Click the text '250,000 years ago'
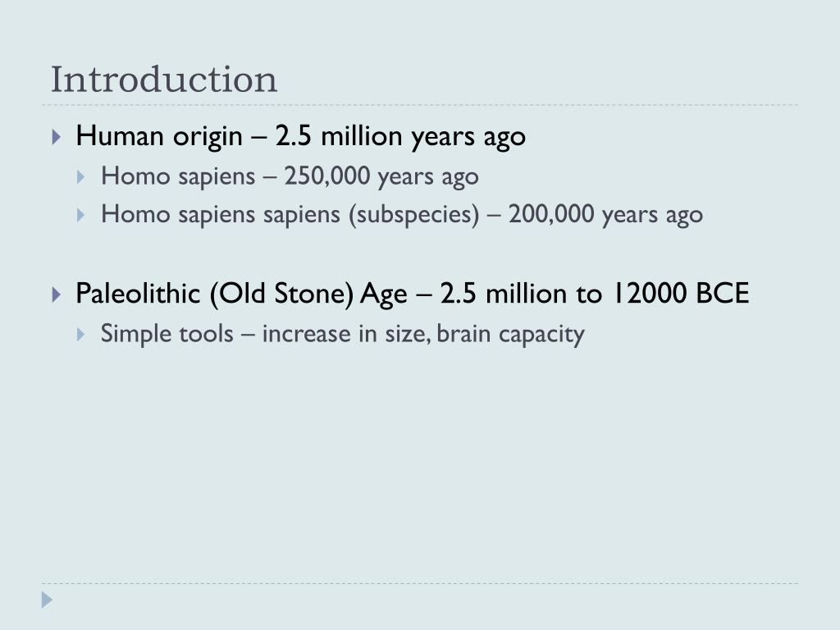The image size is (840, 630). point(381,177)
